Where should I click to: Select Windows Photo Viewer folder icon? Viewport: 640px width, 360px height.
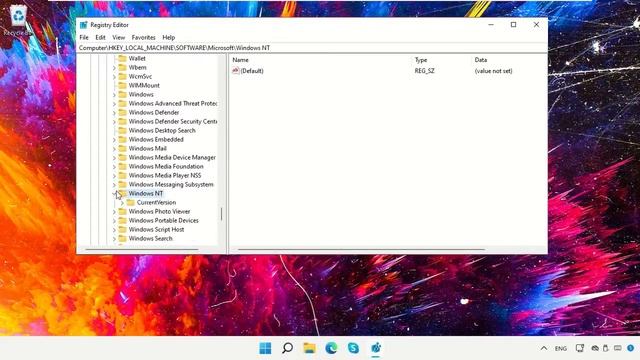[122, 211]
